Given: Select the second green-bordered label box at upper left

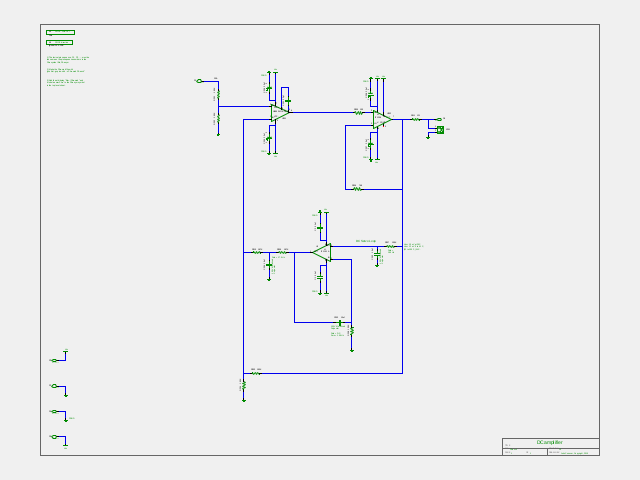Looking at the screenshot, I should 60,42.
